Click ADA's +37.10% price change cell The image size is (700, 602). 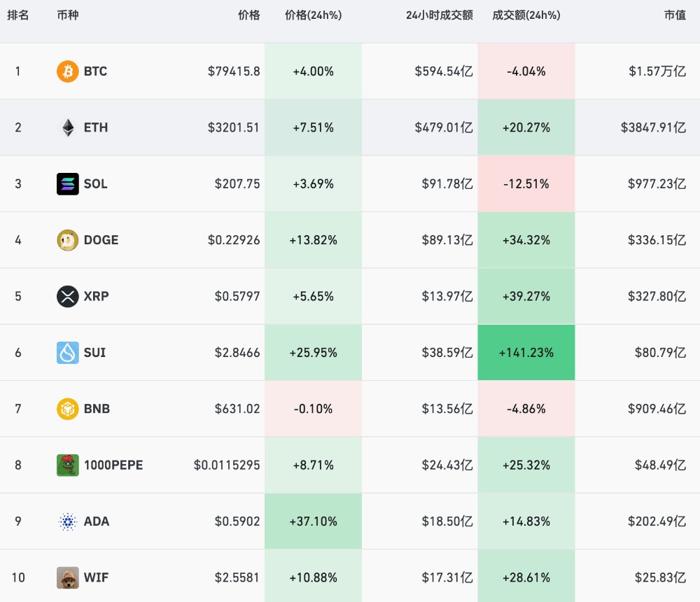pos(313,521)
